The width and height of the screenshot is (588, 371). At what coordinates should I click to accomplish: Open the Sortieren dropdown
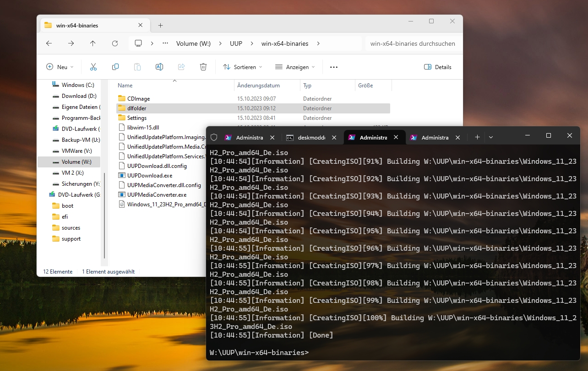coord(243,67)
